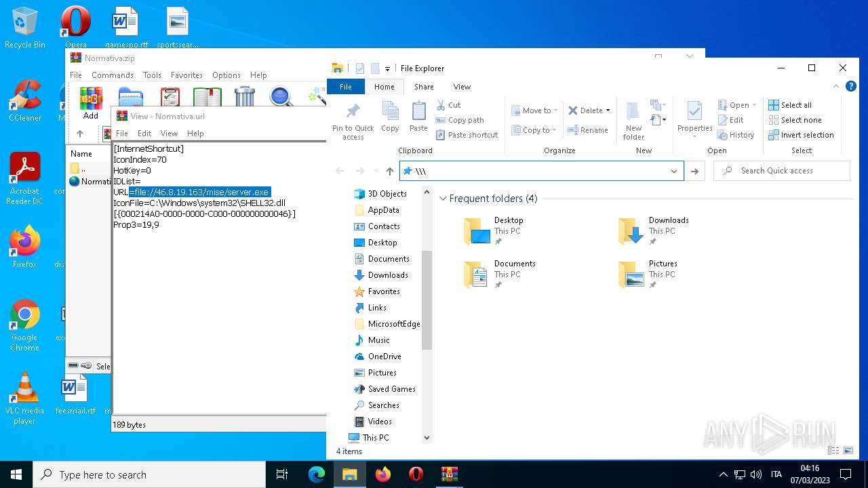The height and width of the screenshot is (488, 868).
Task: Click Search Quick access box
Action: click(x=783, y=171)
